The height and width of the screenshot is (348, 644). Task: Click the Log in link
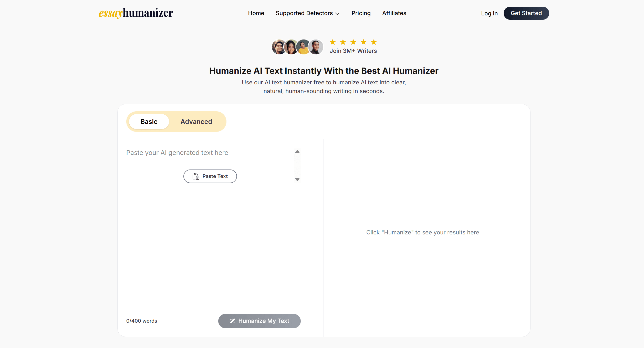489,13
